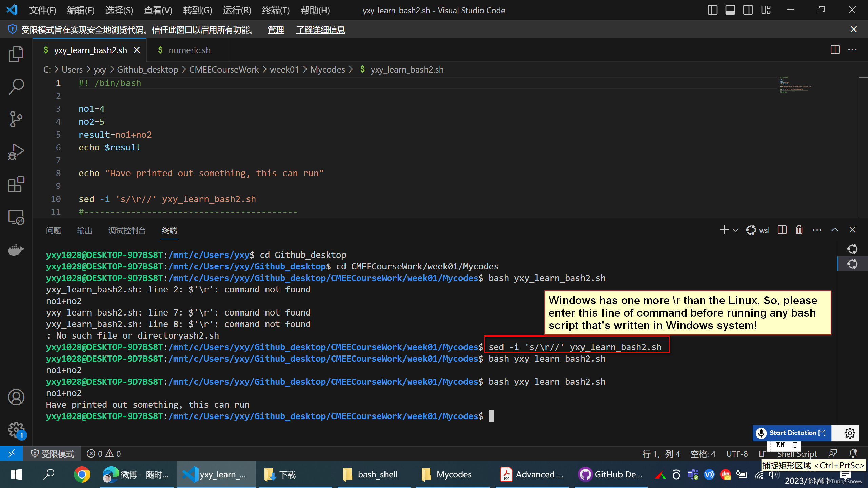Expand new terminal profile dropdown arrow

735,230
